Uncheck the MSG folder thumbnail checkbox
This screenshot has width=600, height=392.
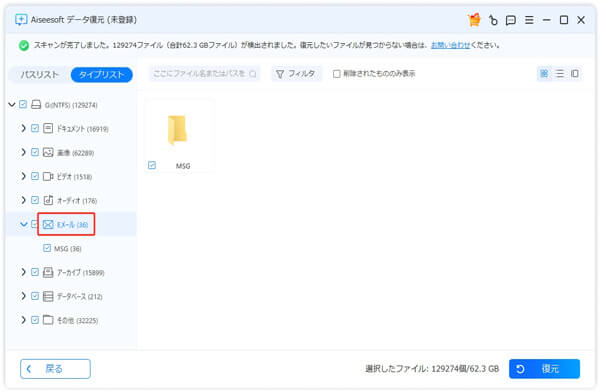click(152, 165)
